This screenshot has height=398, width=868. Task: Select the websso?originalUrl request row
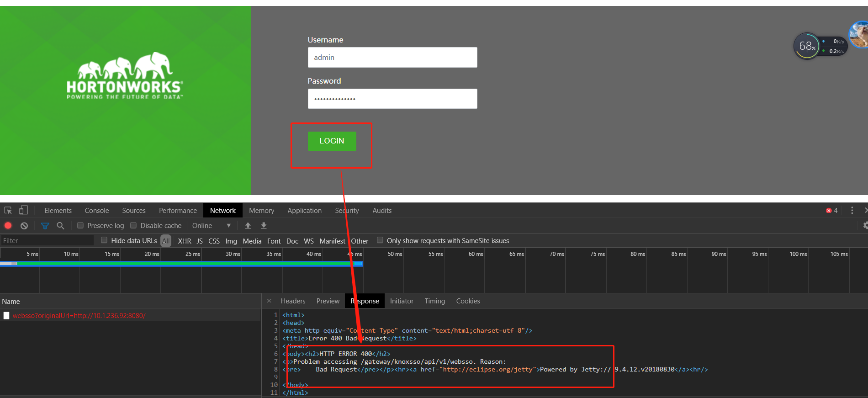(x=130, y=315)
